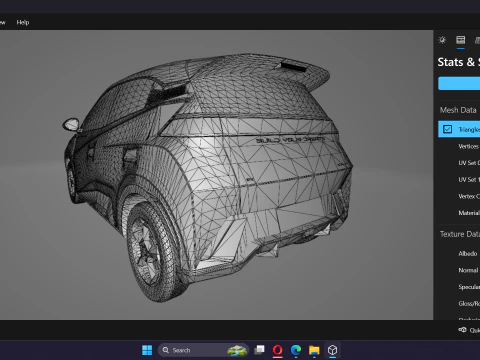Click the taskbar Search box
Image resolution: width=480 pixels, height=360 pixels.
pos(203,350)
